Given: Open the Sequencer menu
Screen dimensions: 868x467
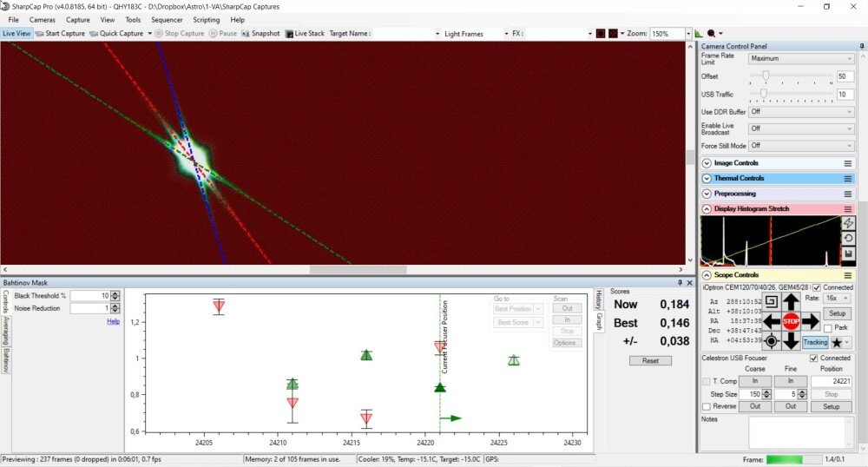Looking at the screenshot, I should point(167,20).
